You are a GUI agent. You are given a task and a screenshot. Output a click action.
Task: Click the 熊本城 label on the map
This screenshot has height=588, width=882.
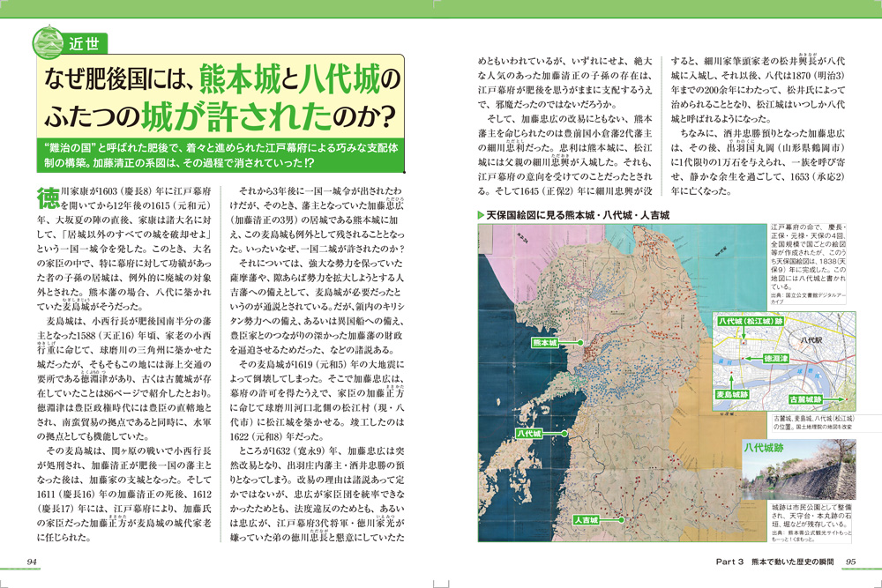pyautogui.click(x=544, y=342)
